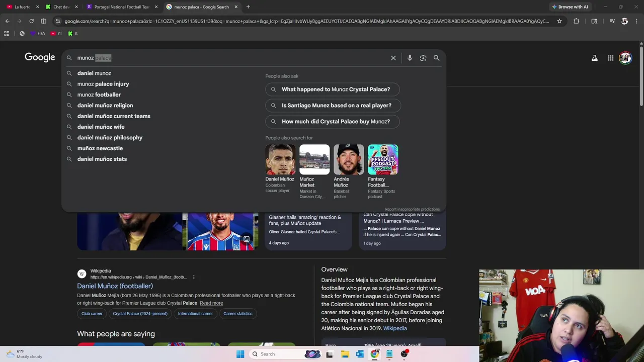This screenshot has height=362, width=644.
Task: Select suggestion 'daniel muñoz stats'
Action: point(102,159)
